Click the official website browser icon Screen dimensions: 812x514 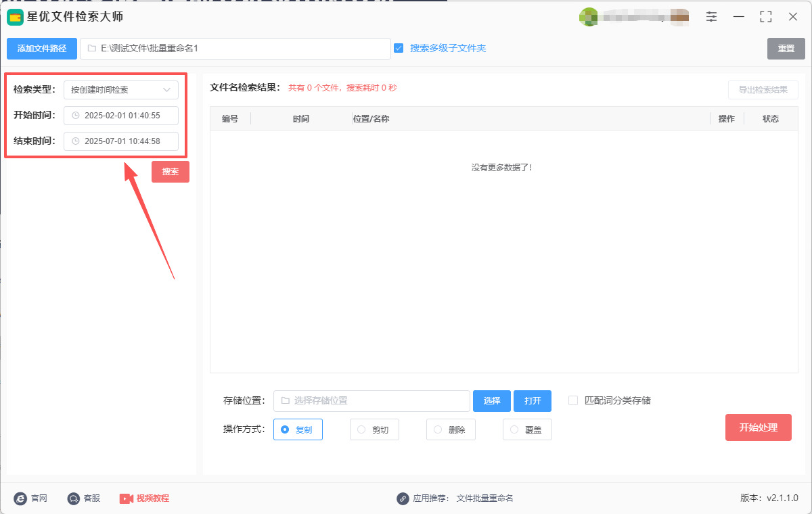[20, 498]
